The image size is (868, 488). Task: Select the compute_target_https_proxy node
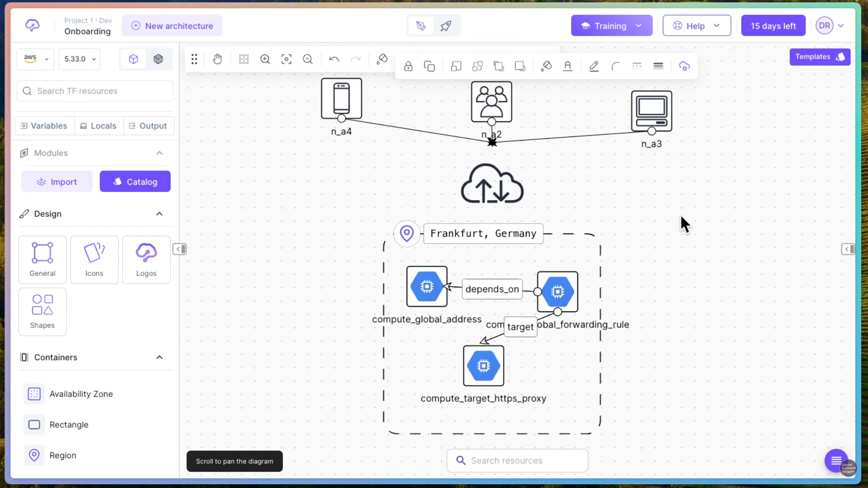coord(484,366)
